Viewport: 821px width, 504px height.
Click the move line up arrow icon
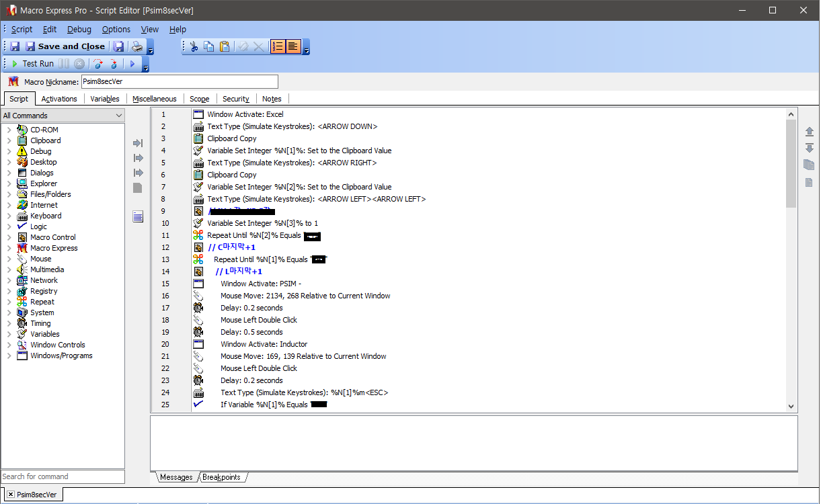tap(809, 132)
